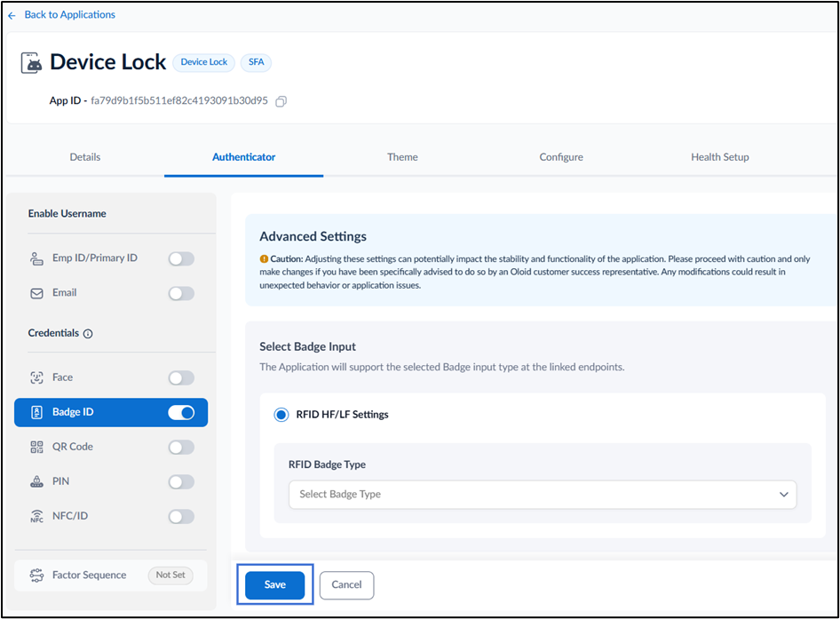The width and height of the screenshot is (840, 619).
Task: Enable the QR Code toggle
Action: pos(181,447)
